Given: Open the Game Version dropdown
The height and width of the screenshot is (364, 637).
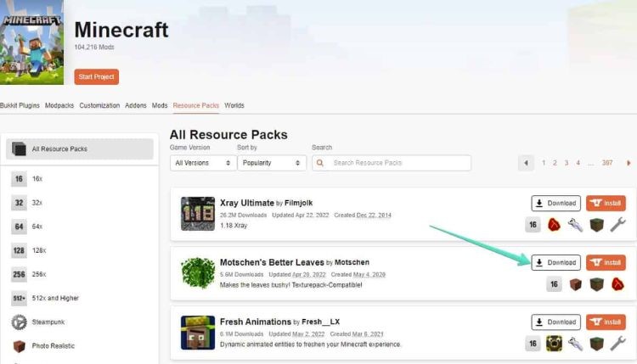Looking at the screenshot, I should [x=203, y=163].
